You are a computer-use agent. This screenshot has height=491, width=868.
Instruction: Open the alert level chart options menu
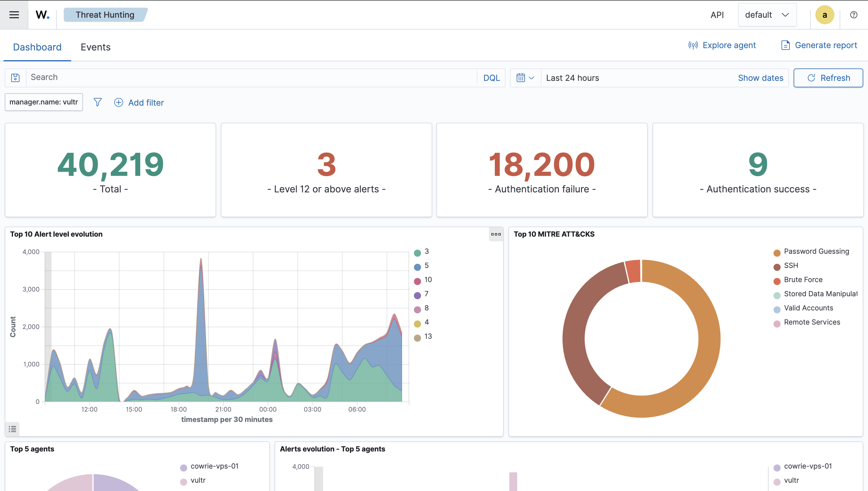click(x=496, y=234)
